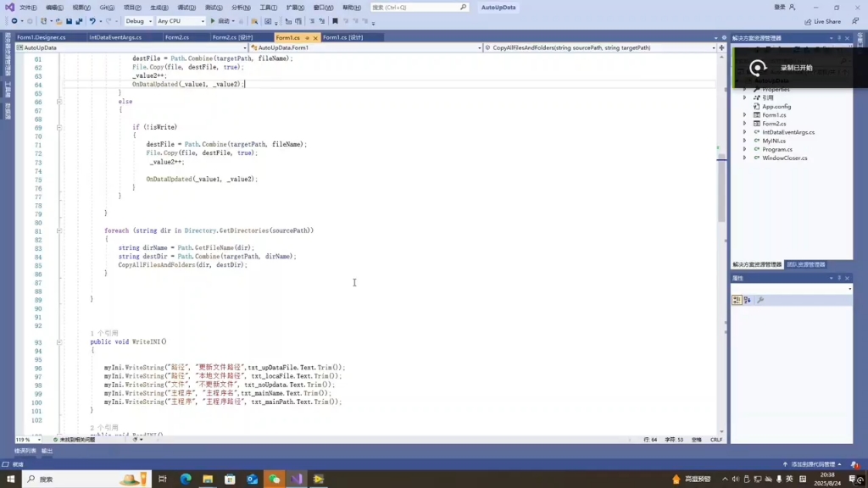Click the comment selection toolbar icon
The width and height of the screenshot is (868, 488).
click(312, 21)
